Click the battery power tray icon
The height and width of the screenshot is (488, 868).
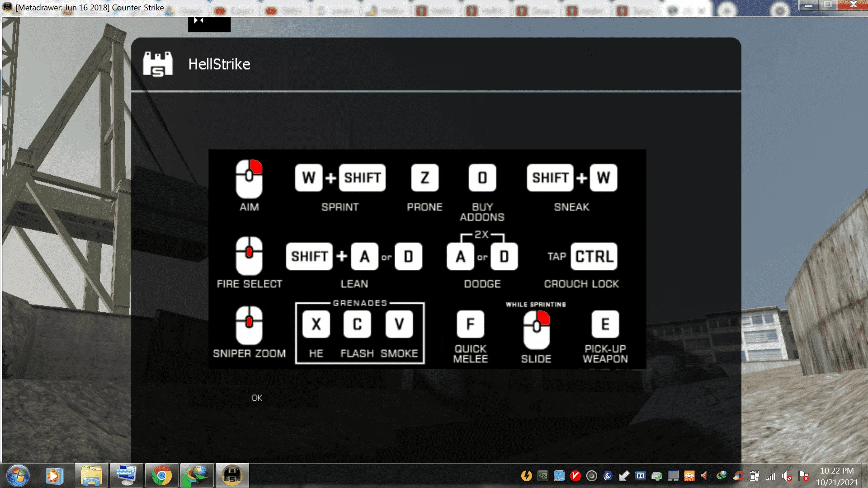coord(754,476)
